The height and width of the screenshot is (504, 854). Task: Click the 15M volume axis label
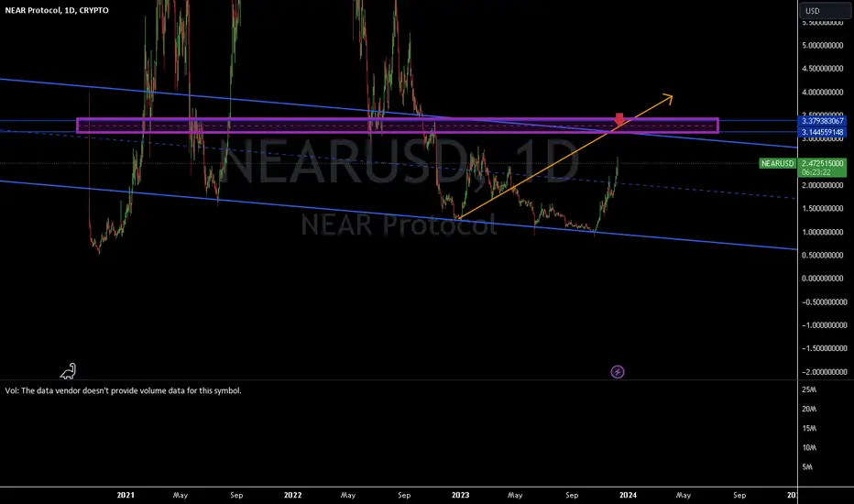coord(809,428)
